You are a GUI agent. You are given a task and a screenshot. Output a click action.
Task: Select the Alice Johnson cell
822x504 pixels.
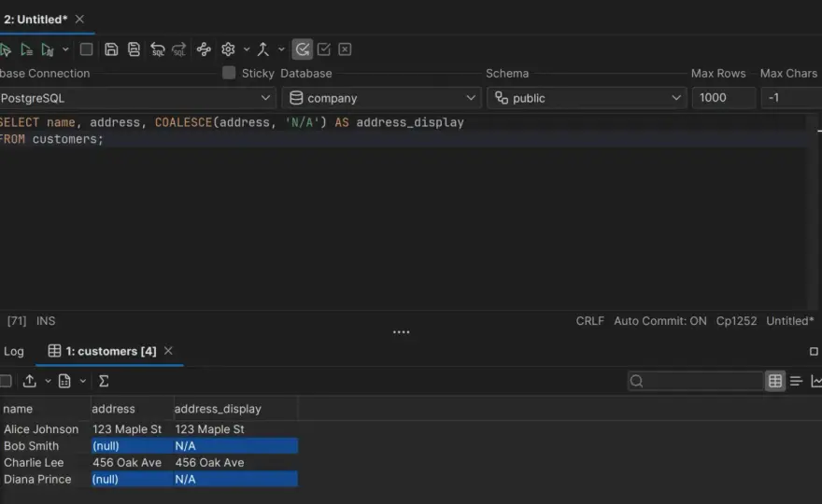46,429
